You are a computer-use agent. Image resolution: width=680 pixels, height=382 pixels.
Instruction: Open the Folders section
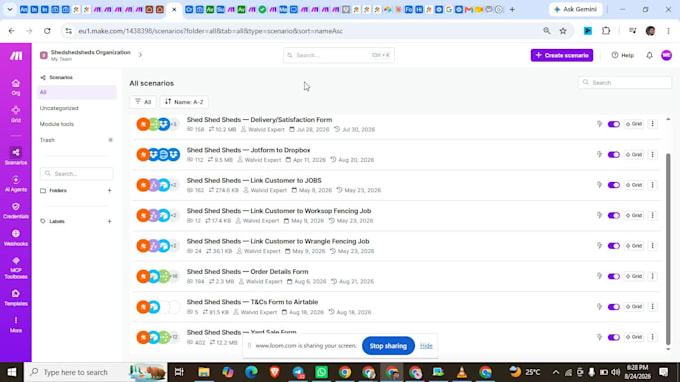coord(58,190)
